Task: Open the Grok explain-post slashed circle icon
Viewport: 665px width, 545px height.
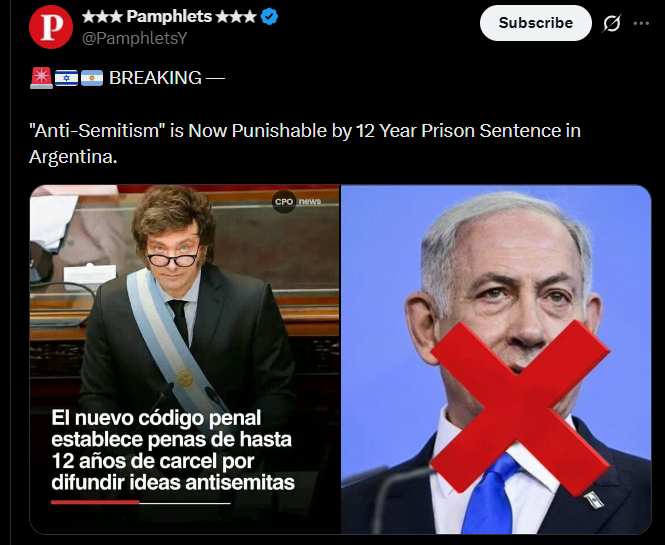Action: tap(612, 23)
